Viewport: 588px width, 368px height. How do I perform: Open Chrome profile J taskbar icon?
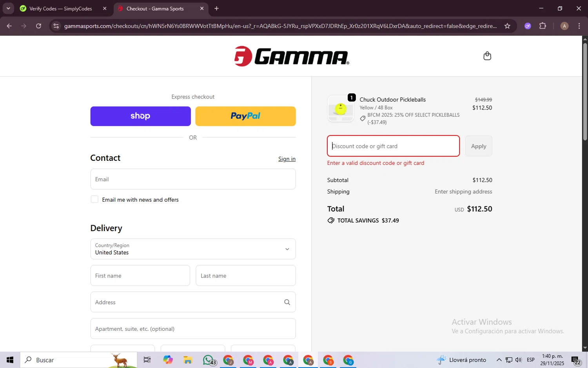[x=228, y=360]
